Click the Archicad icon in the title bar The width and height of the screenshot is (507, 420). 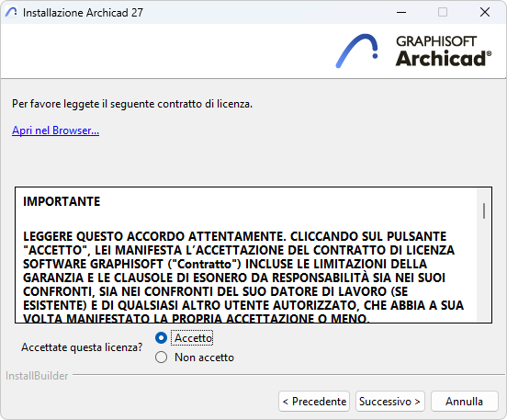tap(11, 12)
